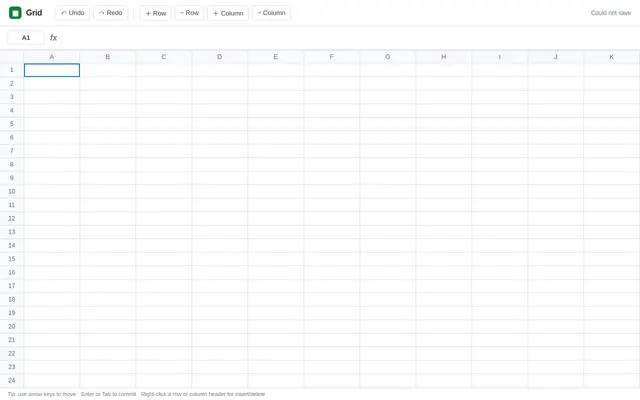Select row 8 header
640x400 pixels.
pyautogui.click(x=12, y=164)
